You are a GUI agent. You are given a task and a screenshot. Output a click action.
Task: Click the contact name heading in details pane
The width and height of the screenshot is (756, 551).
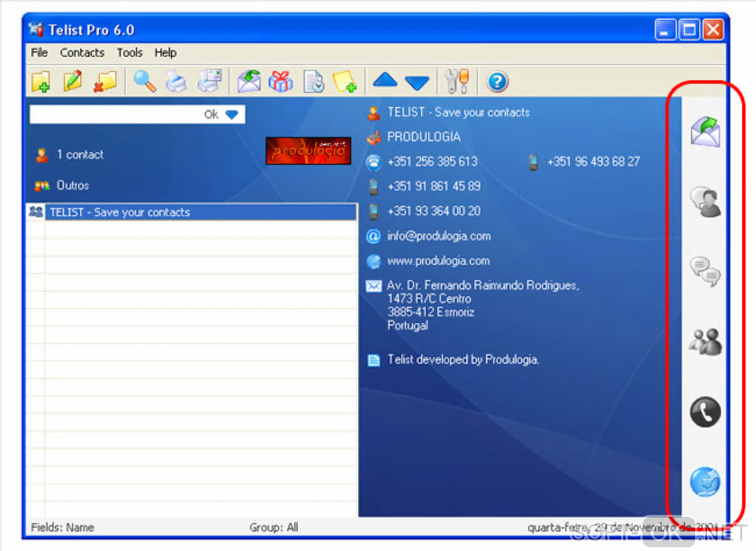[x=458, y=113]
